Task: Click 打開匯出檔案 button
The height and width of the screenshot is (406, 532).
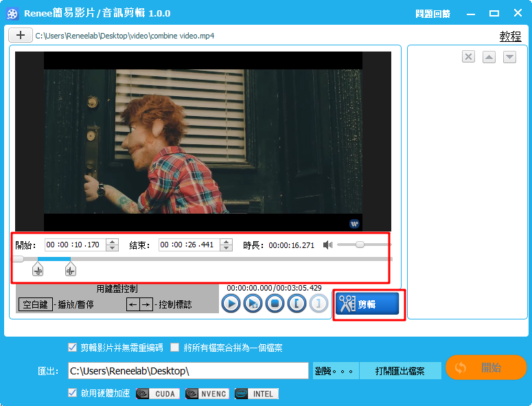Action: [400, 371]
